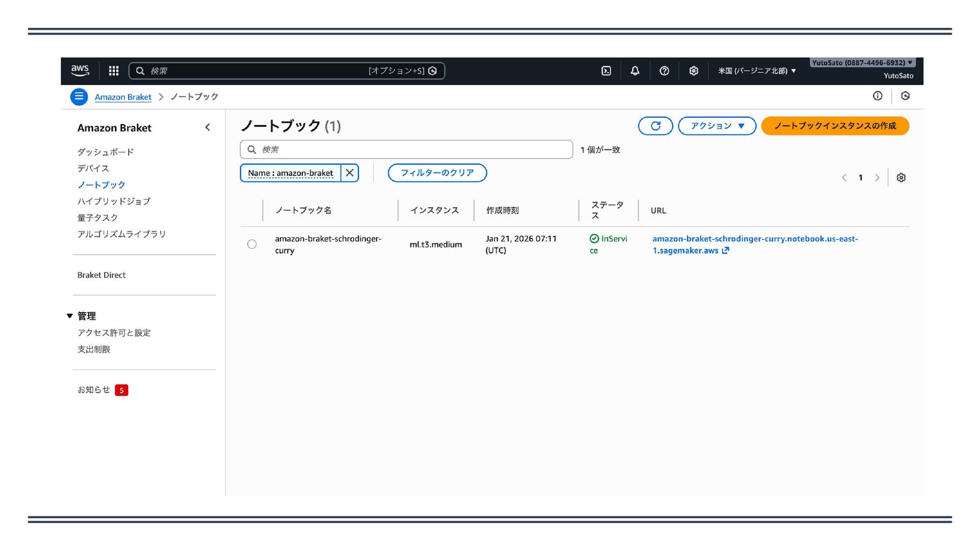Open the help question mark icon
The height and width of the screenshot is (551, 980).
point(664,71)
